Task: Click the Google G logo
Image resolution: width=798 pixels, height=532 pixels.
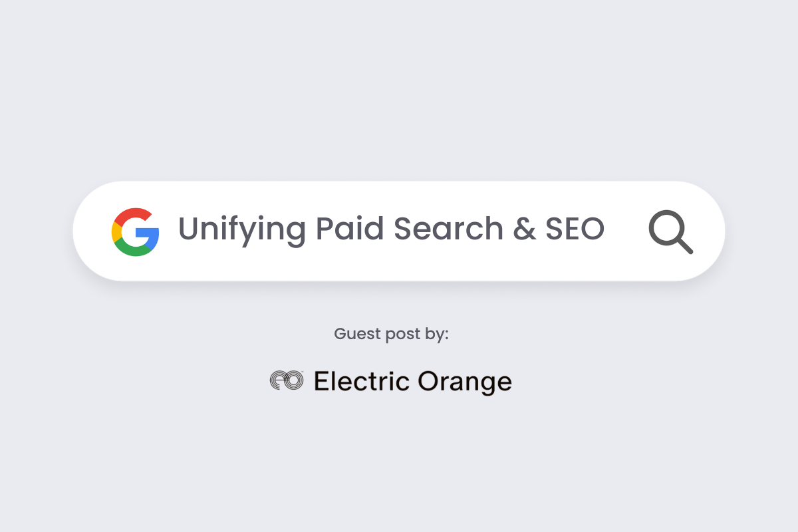Action: tap(136, 231)
